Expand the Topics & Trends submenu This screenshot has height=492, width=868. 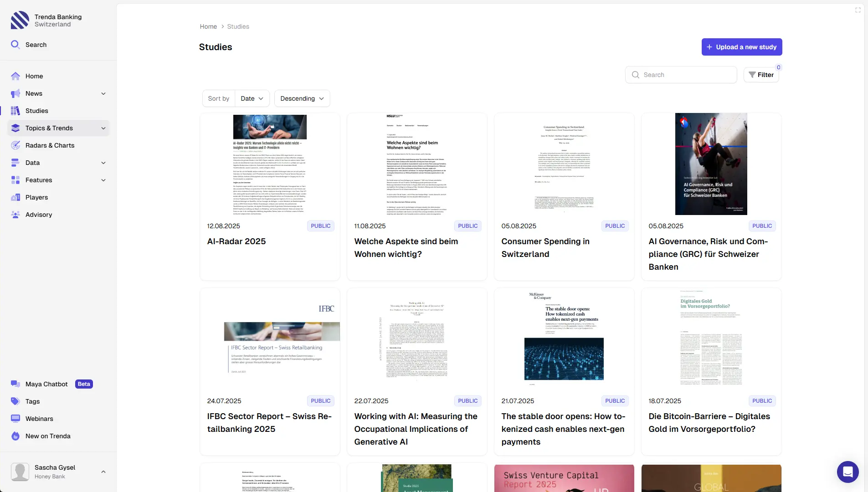103,128
